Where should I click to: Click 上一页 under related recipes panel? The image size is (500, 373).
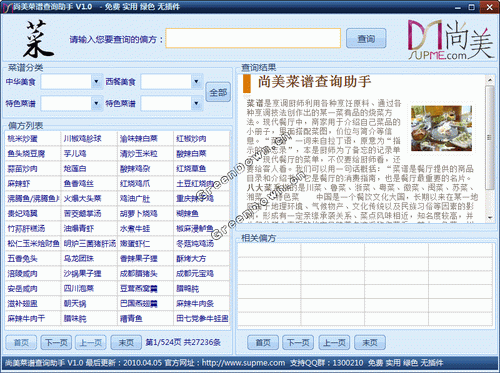coord(334,342)
